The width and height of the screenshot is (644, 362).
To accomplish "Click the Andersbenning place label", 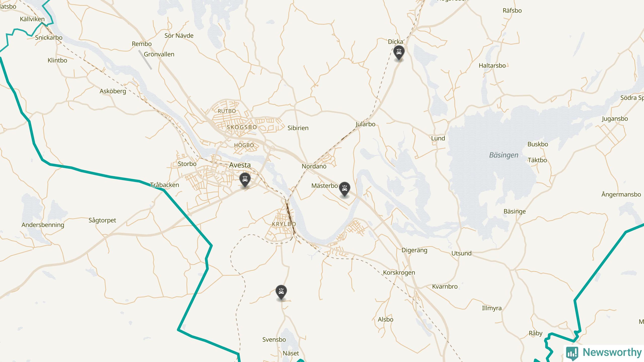I will click(43, 225).
